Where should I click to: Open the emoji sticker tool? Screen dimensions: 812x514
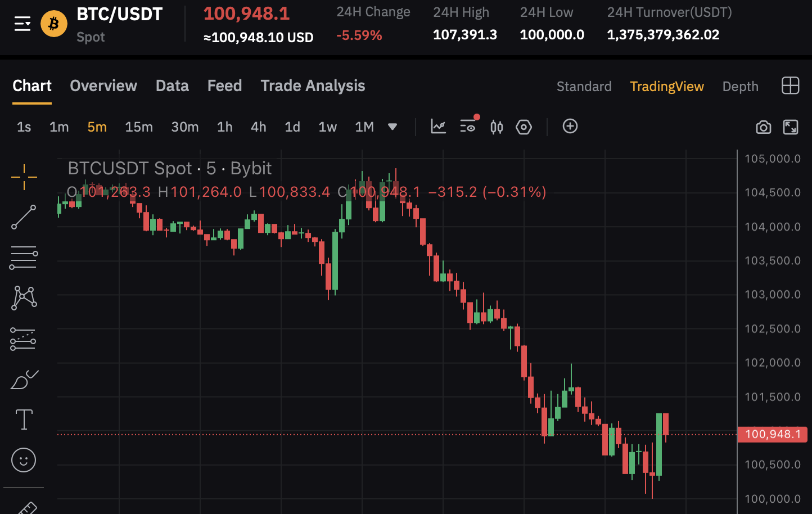(x=24, y=460)
